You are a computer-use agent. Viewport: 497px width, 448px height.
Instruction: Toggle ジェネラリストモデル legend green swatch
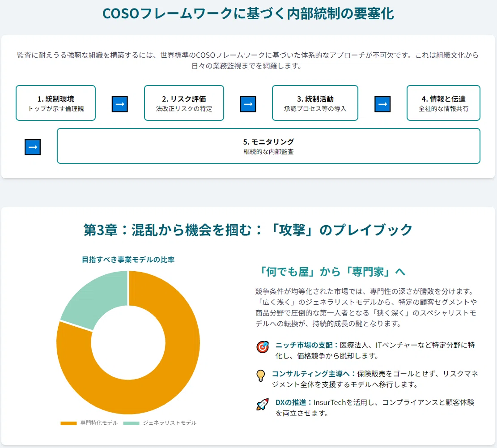click(x=131, y=423)
